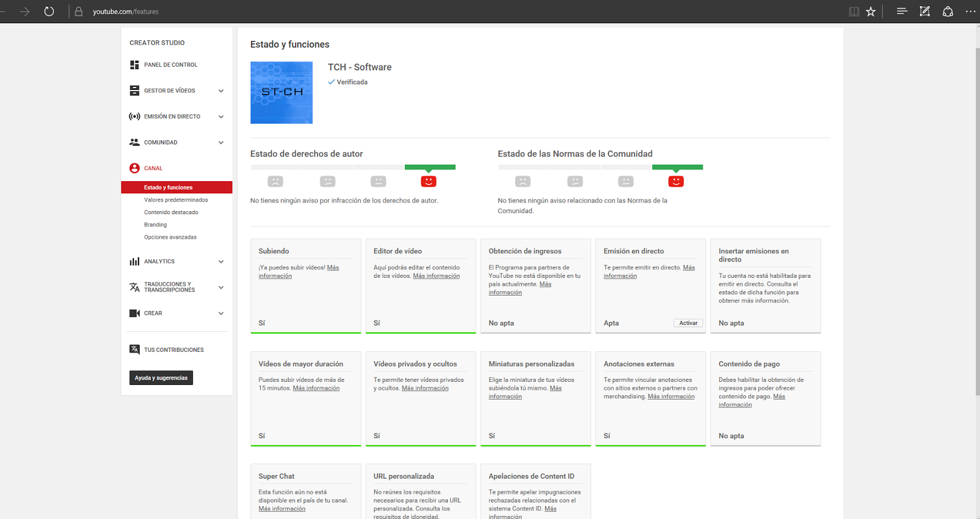Image resolution: width=980 pixels, height=519 pixels.
Task: Open the browser reading view icon
Action: pyautogui.click(x=854, y=12)
